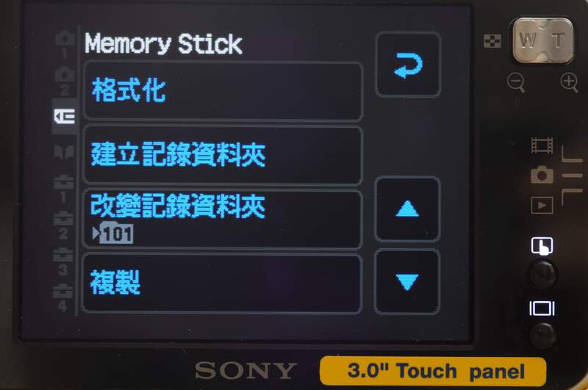Tap the down arrow scroll button
The width and height of the screenshot is (588, 390).
point(407,281)
